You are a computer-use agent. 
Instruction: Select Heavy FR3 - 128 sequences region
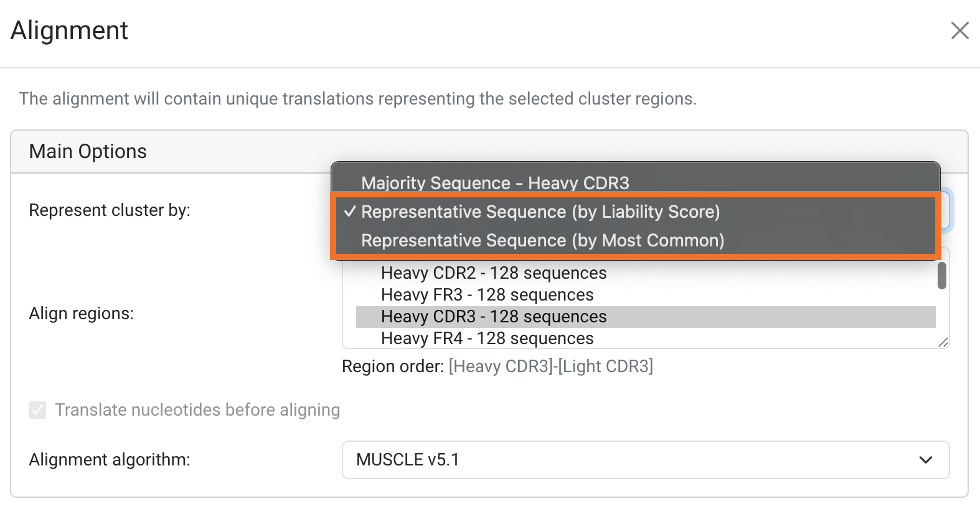[x=487, y=295]
